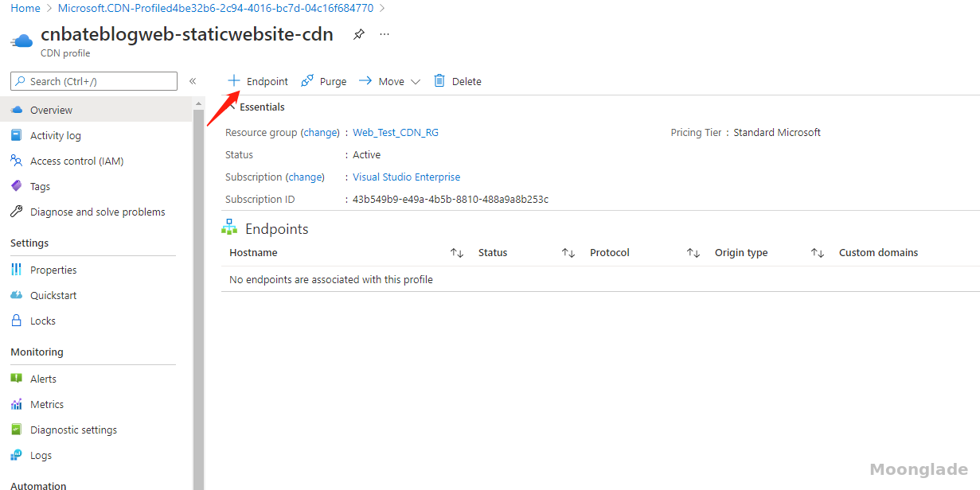
Task: Click the Subscription ID value
Action: [x=451, y=200]
